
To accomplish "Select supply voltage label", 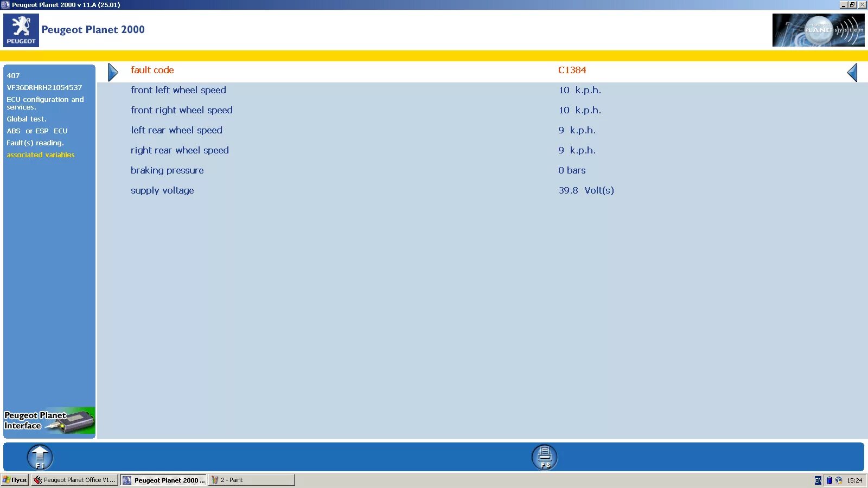I will pyautogui.click(x=162, y=190).
